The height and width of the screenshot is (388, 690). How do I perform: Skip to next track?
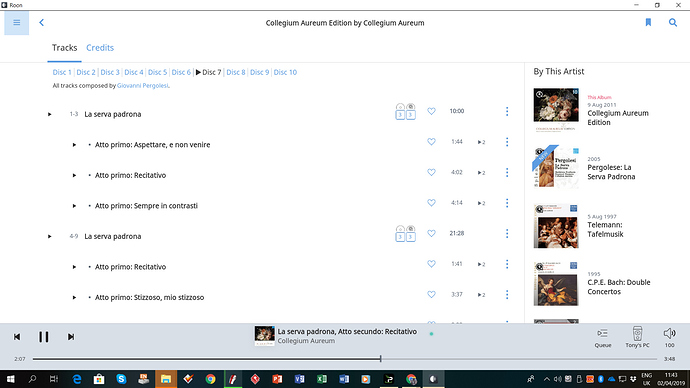70,337
